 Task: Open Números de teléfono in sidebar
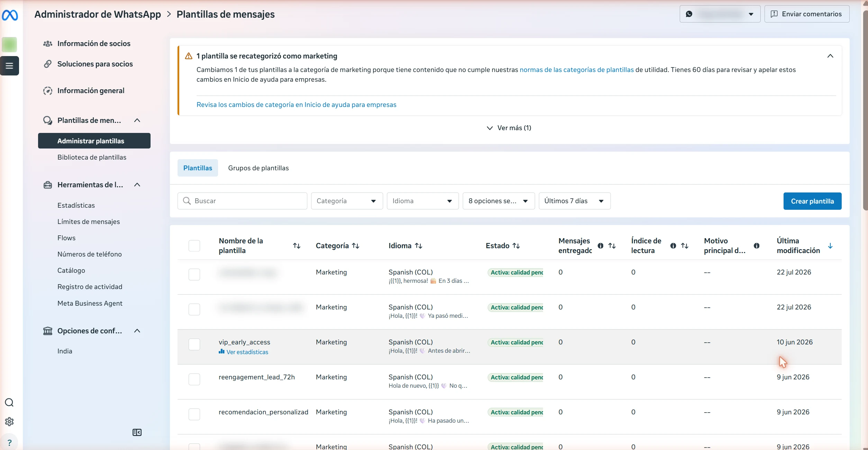point(90,254)
